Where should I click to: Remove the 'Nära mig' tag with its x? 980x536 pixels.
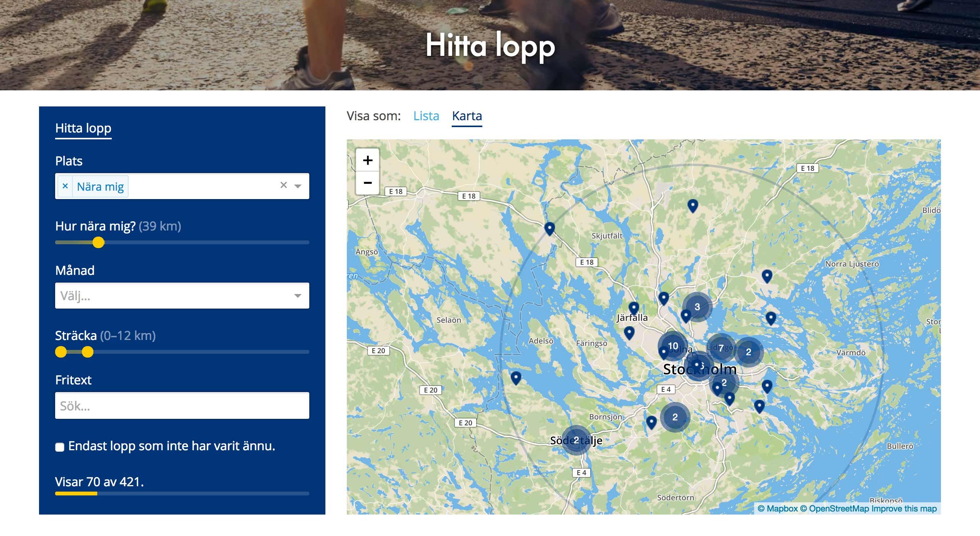tap(65, 186)
